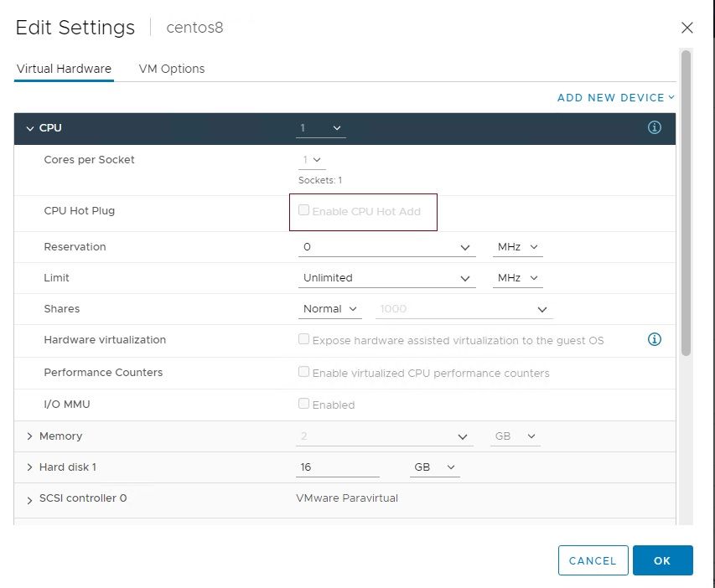Toggle the I/O MMU Enabled checkbox
The height and width of the screenshot is (588, 715).
point(303,404)
